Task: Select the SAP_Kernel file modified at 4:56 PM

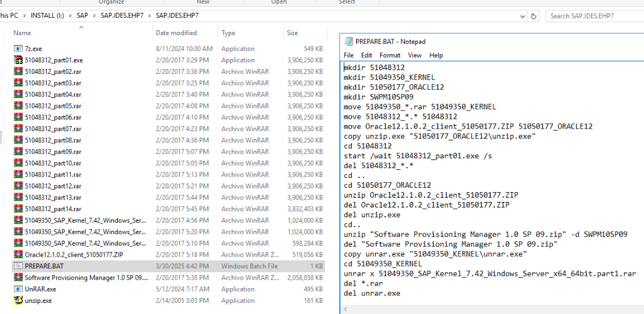Action: pos(86,220)
